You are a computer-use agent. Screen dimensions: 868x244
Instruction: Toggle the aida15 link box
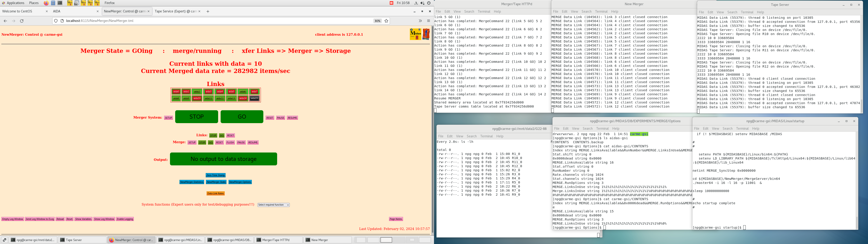[x=254, y=99]
